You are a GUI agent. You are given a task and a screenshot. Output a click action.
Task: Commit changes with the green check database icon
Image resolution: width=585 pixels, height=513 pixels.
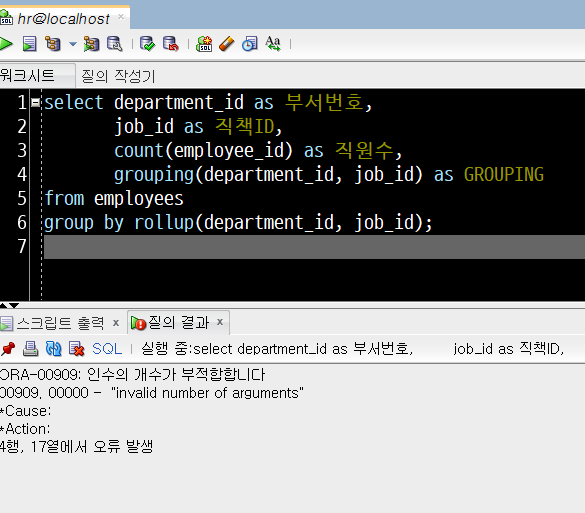coord(147,44)
